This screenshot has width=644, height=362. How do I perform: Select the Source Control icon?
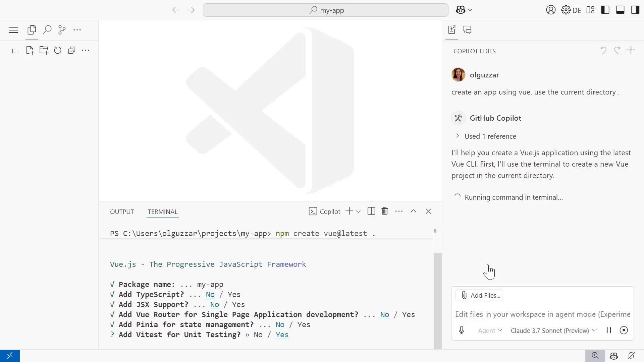(62, 30)
